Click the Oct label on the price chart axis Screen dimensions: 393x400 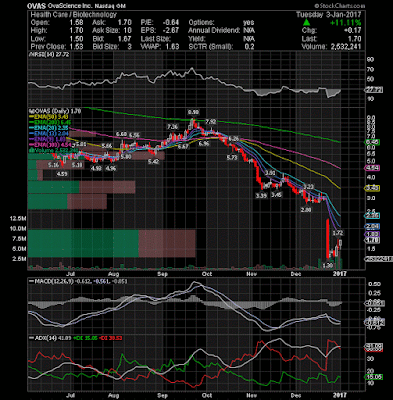point(207,274)
